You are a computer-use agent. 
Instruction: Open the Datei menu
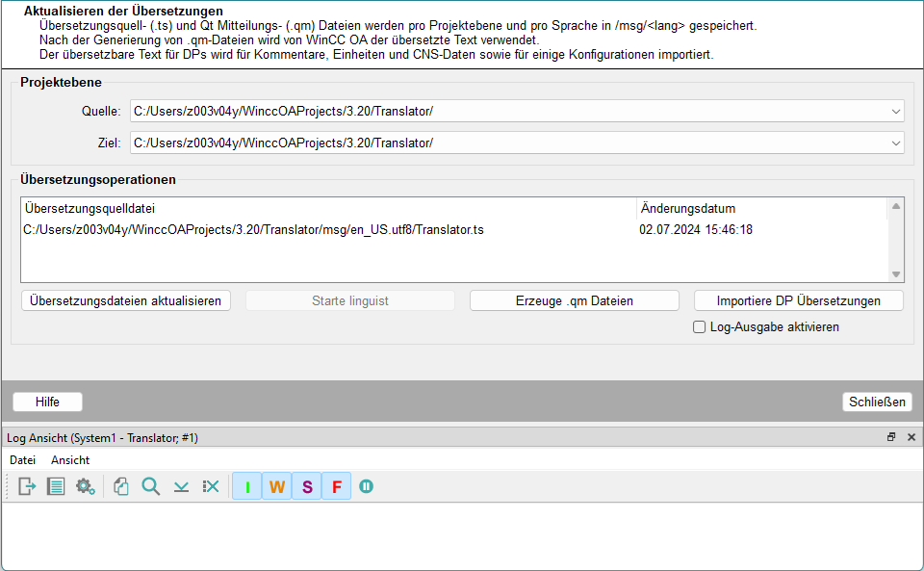click(23, 460)
